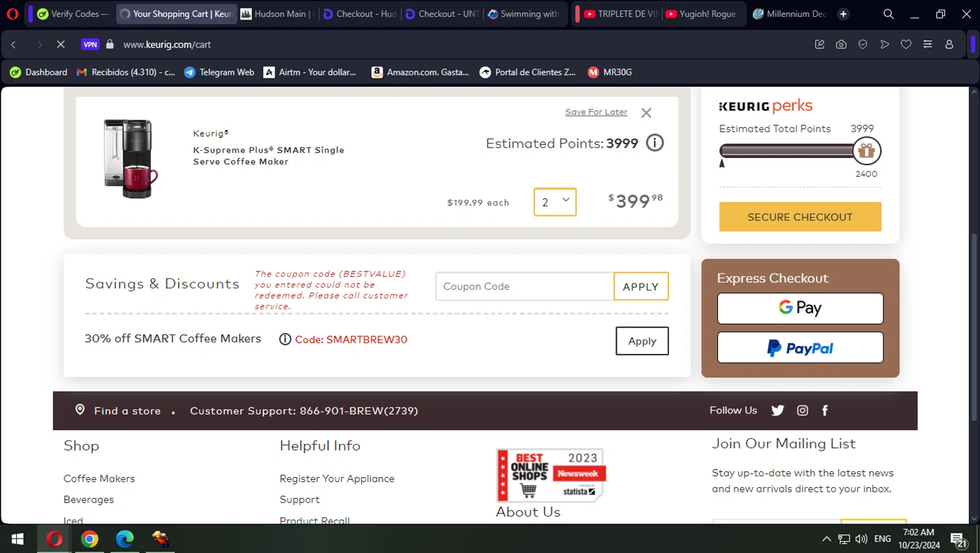Switch to the TRIPLETE DE VI YouTube tab
Viewport: 980px width, 553px height.
click(621, 14)
